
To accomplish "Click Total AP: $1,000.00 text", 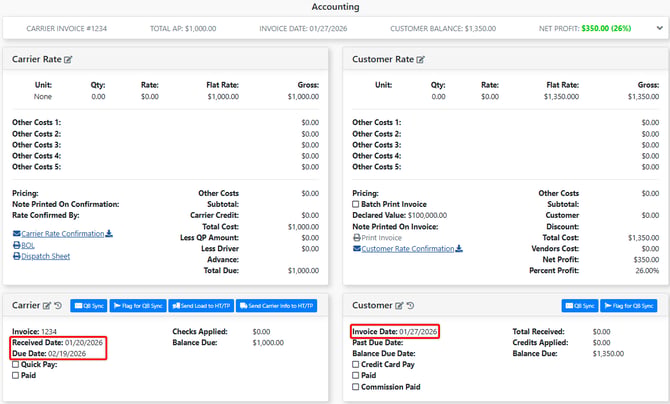I will (x=183, y=28).
